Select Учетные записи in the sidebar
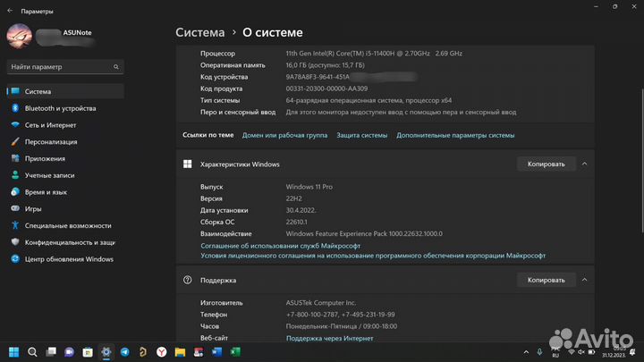The image size is (644, 362). pyautogui.click(x=50, y=175)
